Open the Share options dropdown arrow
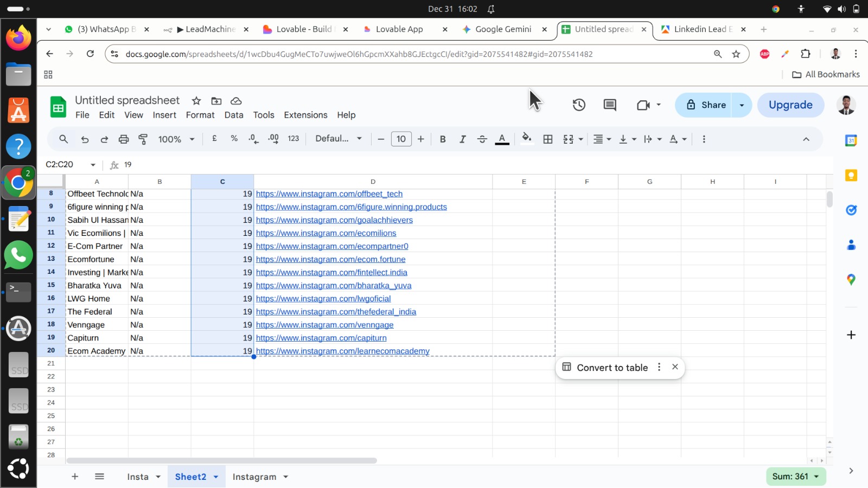The image size is (868, 488). (742, 105)
